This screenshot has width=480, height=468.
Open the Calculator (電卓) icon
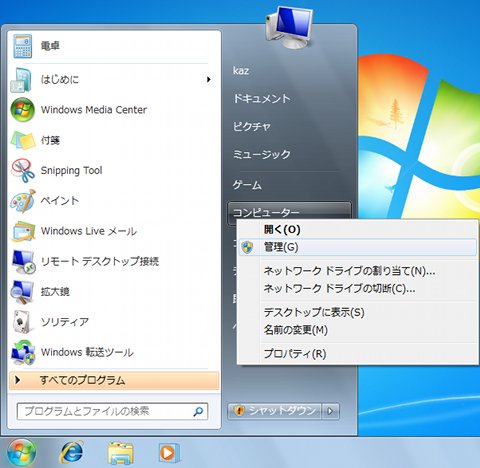[x=23, y=46]
